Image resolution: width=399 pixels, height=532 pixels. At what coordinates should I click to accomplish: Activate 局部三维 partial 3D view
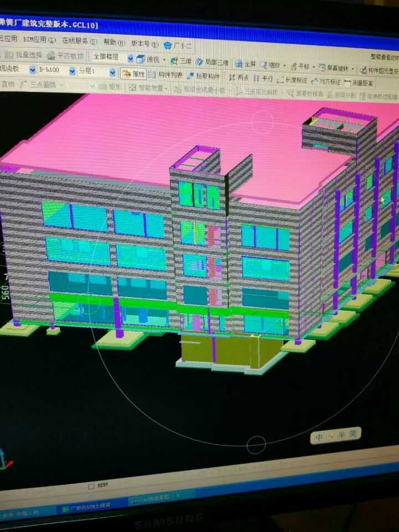click(212, 63)
